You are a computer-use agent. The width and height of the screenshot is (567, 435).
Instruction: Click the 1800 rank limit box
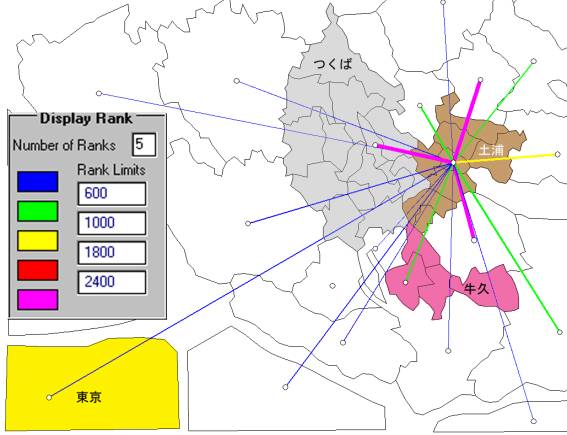(x=112, y=253)
